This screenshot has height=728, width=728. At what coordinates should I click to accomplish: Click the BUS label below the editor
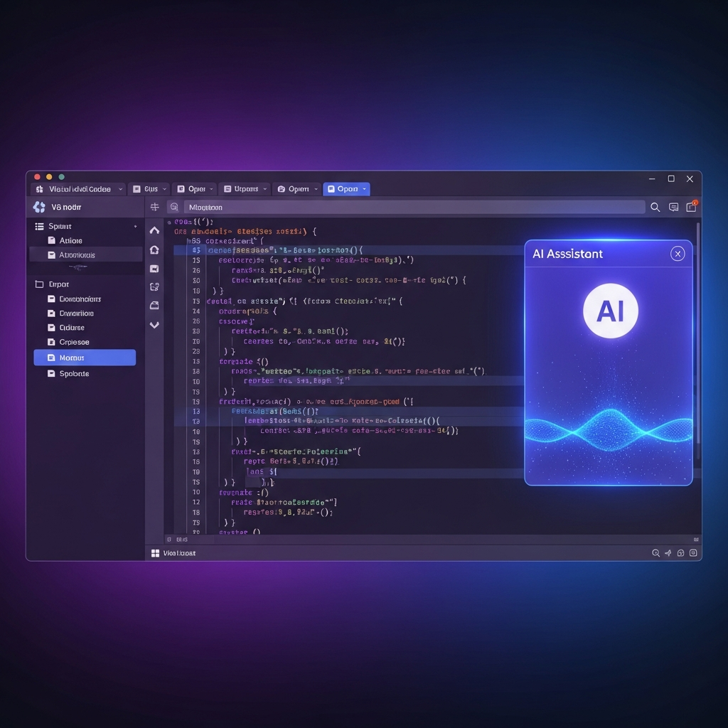click(182, 540)
